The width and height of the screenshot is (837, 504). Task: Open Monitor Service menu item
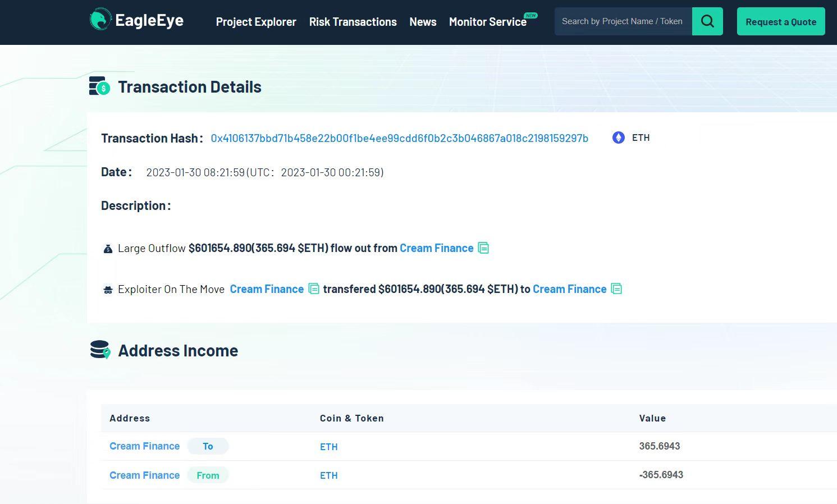pos(487,22)
